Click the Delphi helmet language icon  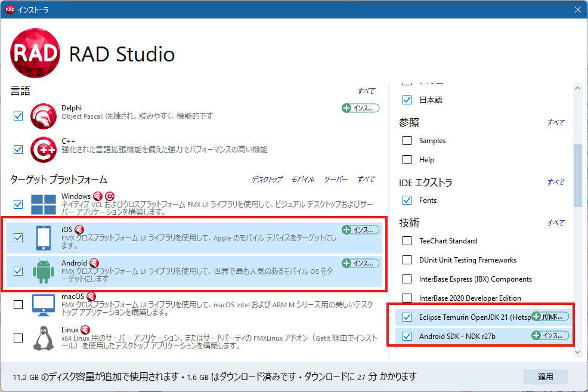pos(44,116)
